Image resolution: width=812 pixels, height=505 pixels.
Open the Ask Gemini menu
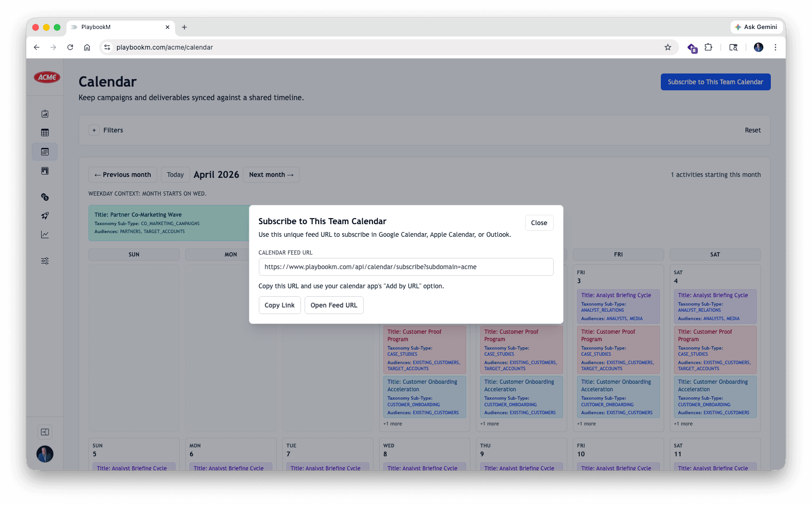point(756,27)
